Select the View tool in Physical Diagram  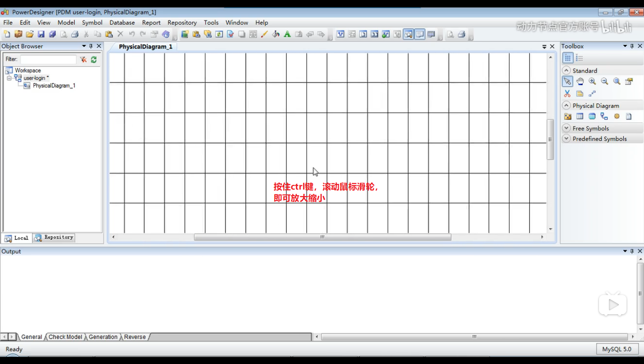592,117
